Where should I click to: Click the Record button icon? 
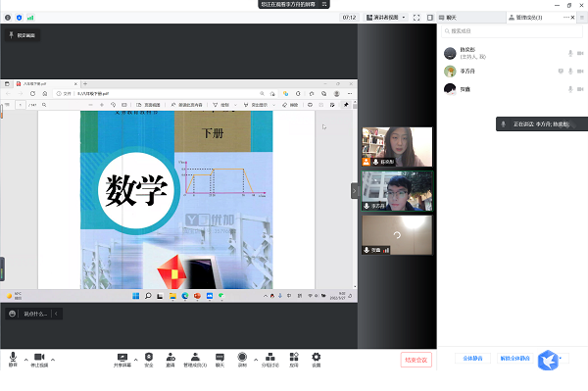(x=242, y=358)
